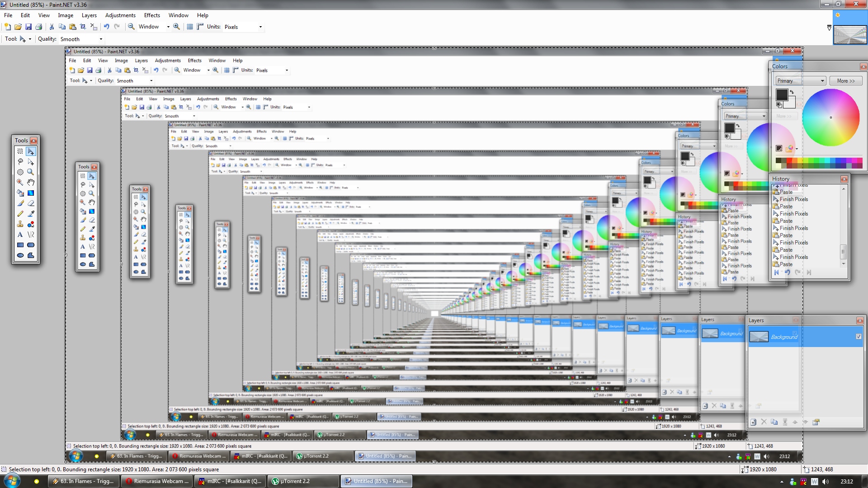Open the Quality Smooth dropdown in the top toolbar
Viewport: 868px width, 488px height.
(101, 39)
